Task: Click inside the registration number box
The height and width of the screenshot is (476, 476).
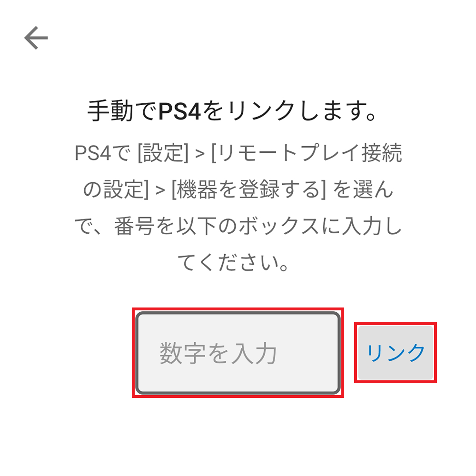Action: click(238, 352)
